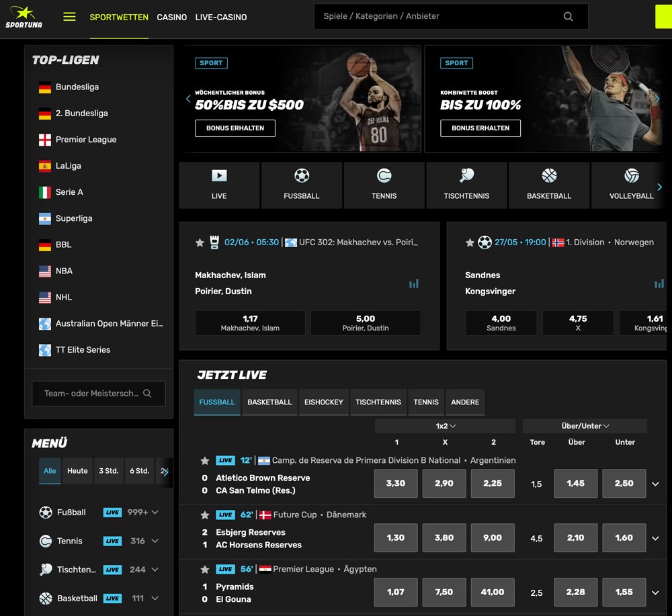This screenshot has width=672, height=616.
Task: Open the Über/Unter market dropdown
Action: pyautogui.click(x=585, y=426)
